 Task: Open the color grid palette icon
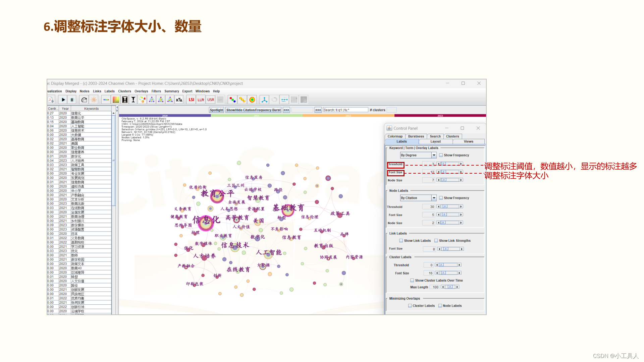coord(115,100)
